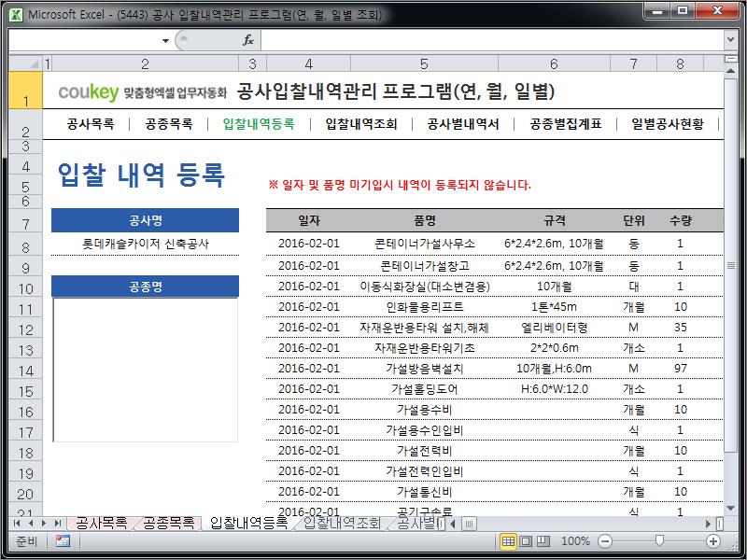The width and height of the screenshot is (747, 560).
Task: Open the 입찰내역조회 sheet tab
Action: point(342,524)
